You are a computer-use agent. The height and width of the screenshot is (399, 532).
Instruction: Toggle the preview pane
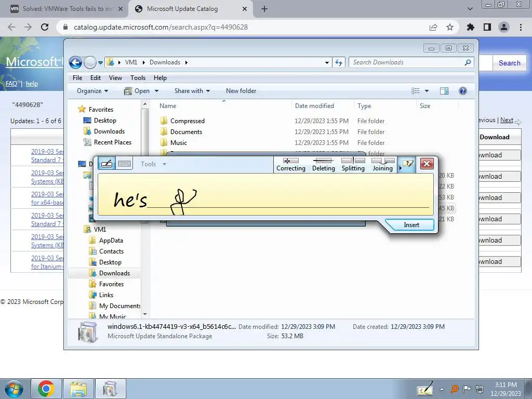click(444, 91)
